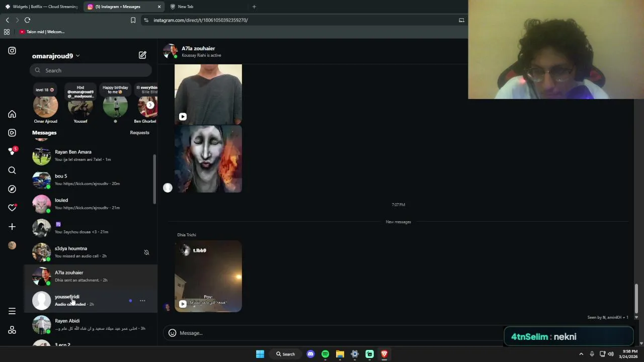Screen dimensions: 644x362
Task: Open Messages icon with badge in sidebar
Action: coord(12,151)
